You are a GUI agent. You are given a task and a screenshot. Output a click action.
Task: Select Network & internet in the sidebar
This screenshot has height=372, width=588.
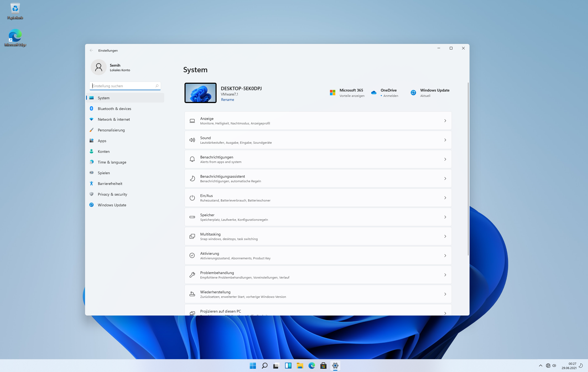(114, 119)
